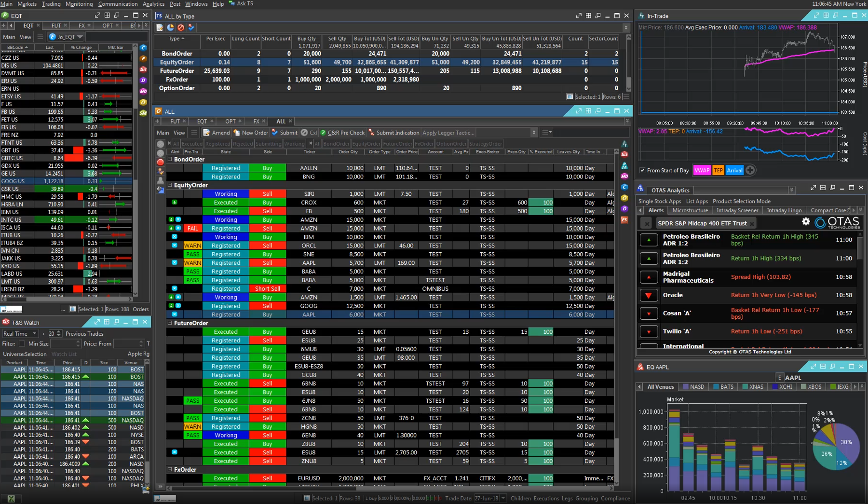
Task: Submit selected order via Submit icon
Action: tap(275, 133)
